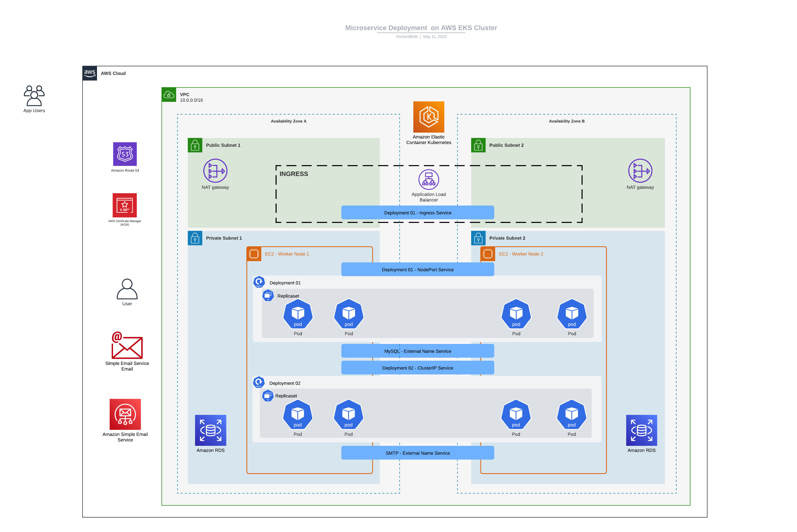Select the Deployment 02 deploy icon
The width and height of the screenshot is (797, 532).
tap(259, 382)
